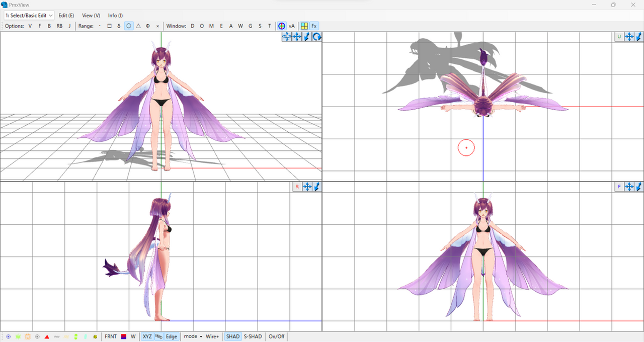Screen dimensions: 644x342
Task: Click the zoom arrow icon in perspective viewport
Action: pos(307,37)
